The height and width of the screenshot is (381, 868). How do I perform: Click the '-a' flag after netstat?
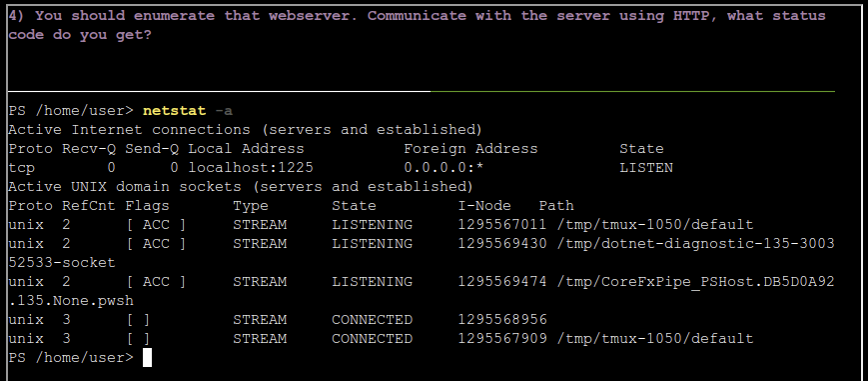(224, 111)
